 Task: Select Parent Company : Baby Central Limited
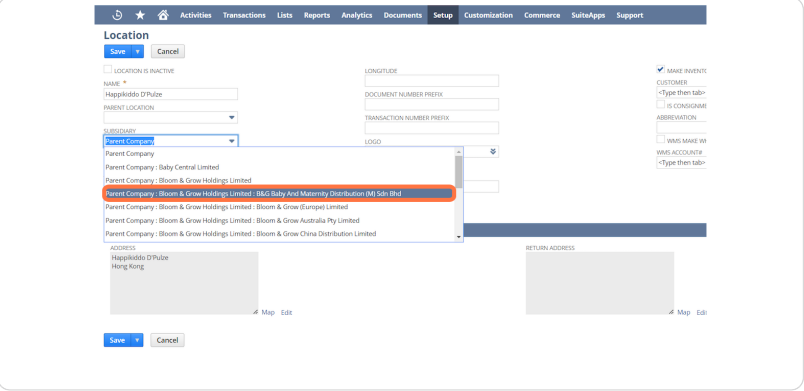click(x=279, y=167)
